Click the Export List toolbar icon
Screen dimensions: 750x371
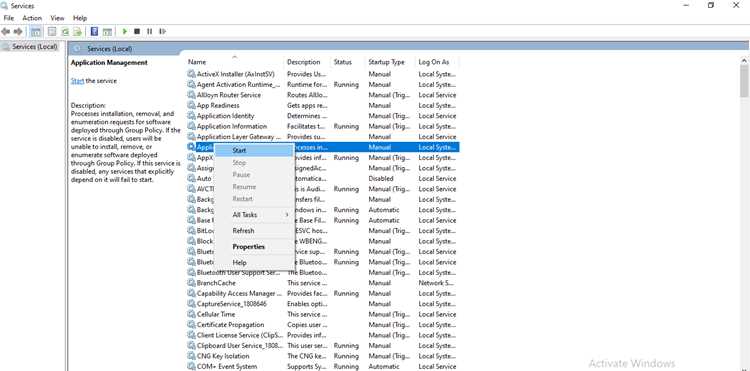77,31
